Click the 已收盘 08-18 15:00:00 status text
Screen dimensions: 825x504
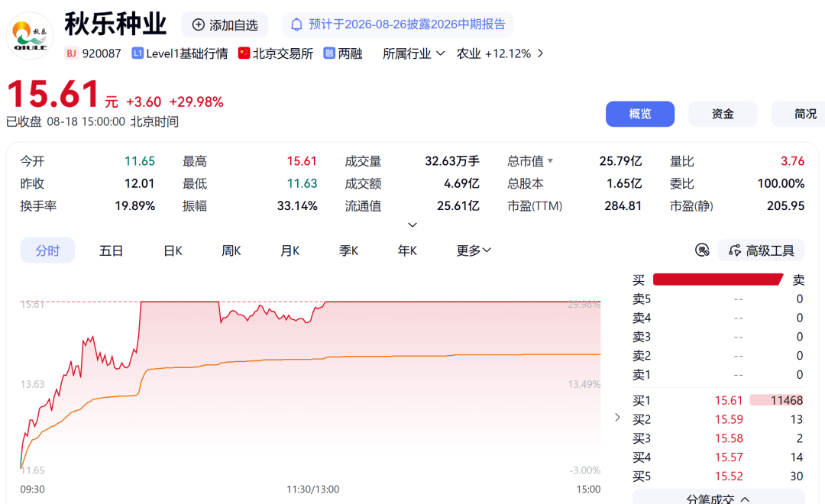[x=92, y=121]
